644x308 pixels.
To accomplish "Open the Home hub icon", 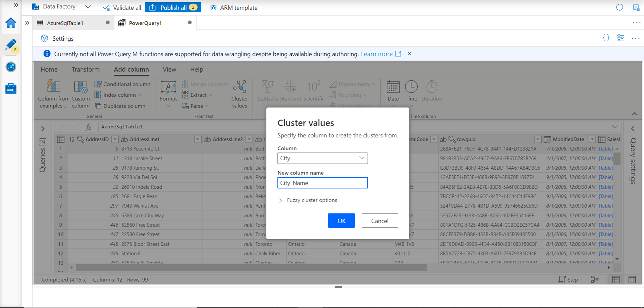I will point(11,23).
